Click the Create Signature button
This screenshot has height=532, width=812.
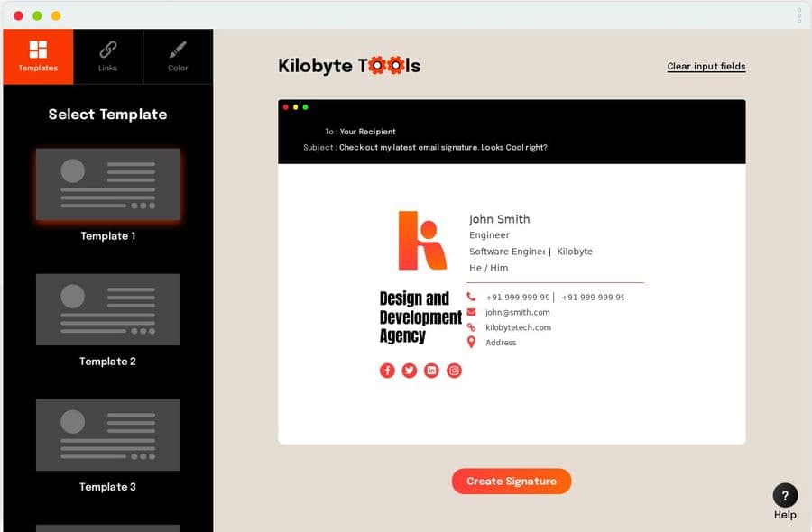(x=512, y=482)
